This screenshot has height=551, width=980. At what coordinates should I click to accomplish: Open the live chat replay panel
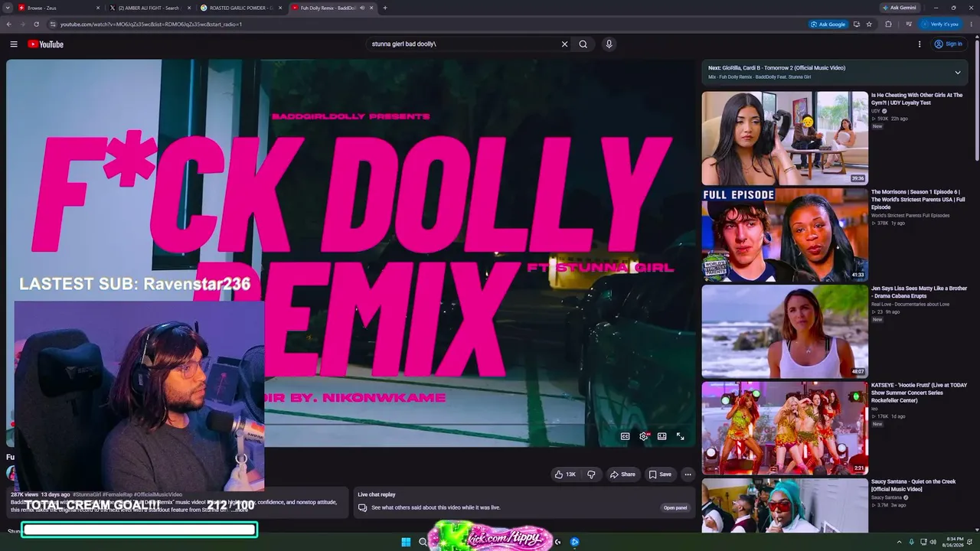pos(675,507)
